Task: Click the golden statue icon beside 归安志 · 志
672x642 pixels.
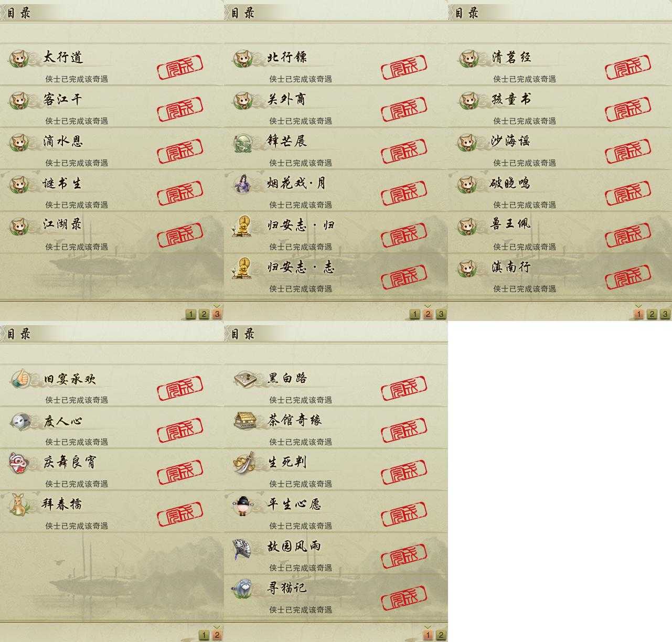Action: [x=242, y=268]
